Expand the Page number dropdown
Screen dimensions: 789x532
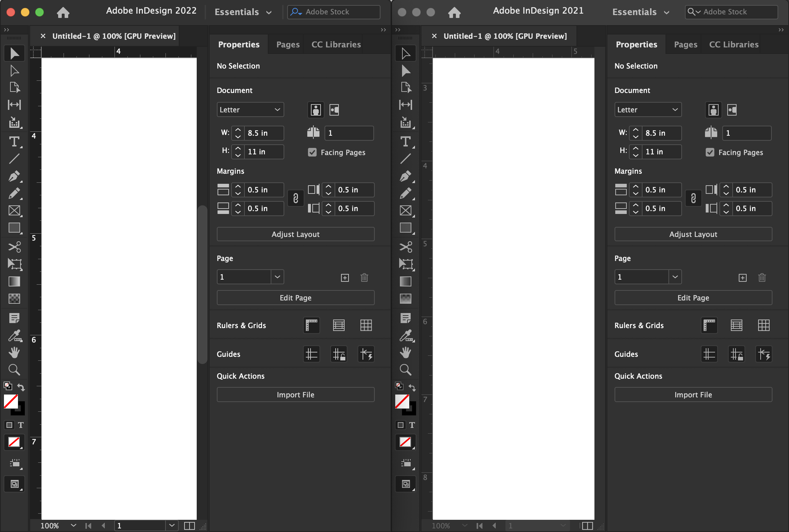point(277,277)
